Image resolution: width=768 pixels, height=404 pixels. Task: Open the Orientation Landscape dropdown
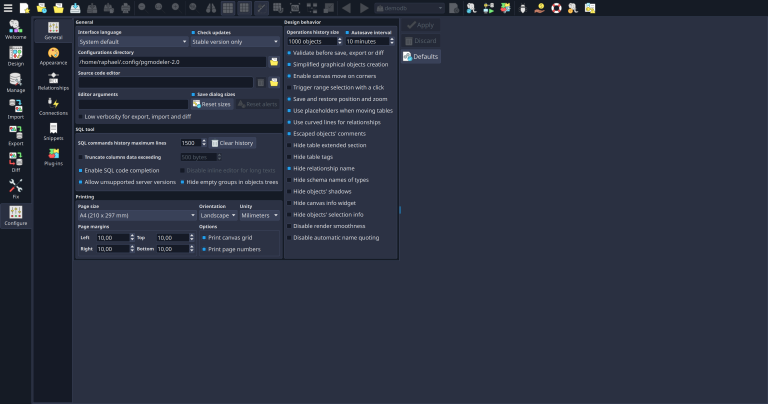click(218, 215)
